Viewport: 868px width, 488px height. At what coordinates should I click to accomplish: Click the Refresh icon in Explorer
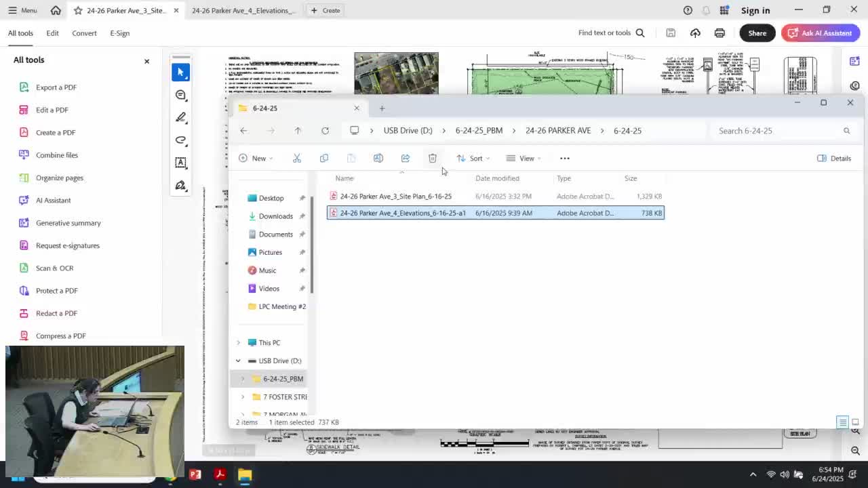coord(325,131)
